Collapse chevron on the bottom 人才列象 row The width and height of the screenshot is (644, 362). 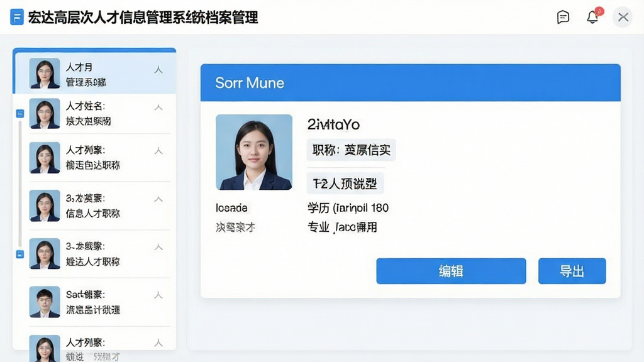[x=158, y=343]
